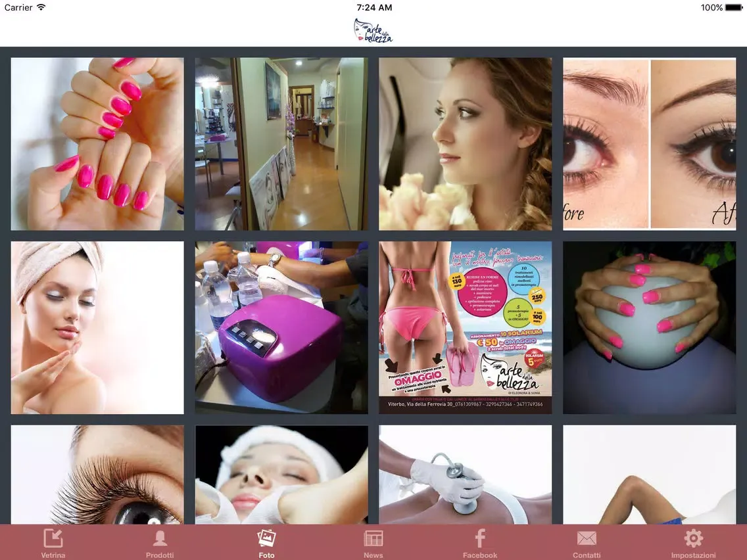The height and width of the screenshot is (560, 747).
Task: Open the pink manicured hands photo
Action: [x=97, y=144]
